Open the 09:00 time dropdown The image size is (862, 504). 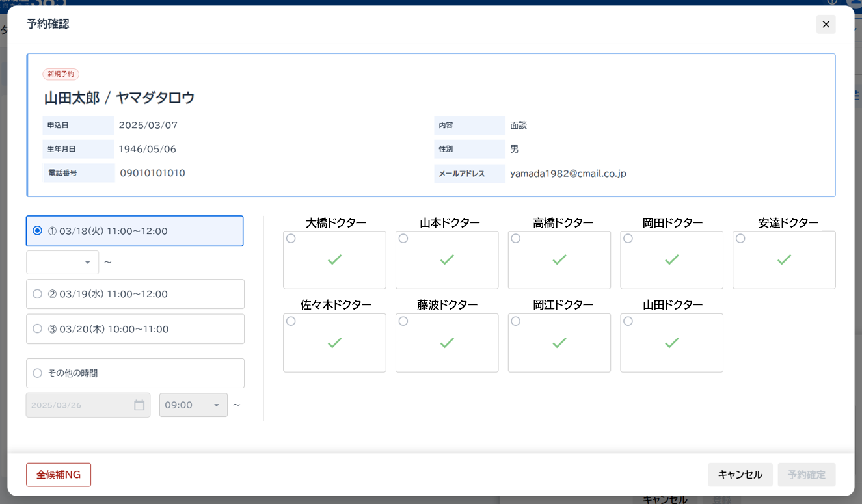coord(193,405)
